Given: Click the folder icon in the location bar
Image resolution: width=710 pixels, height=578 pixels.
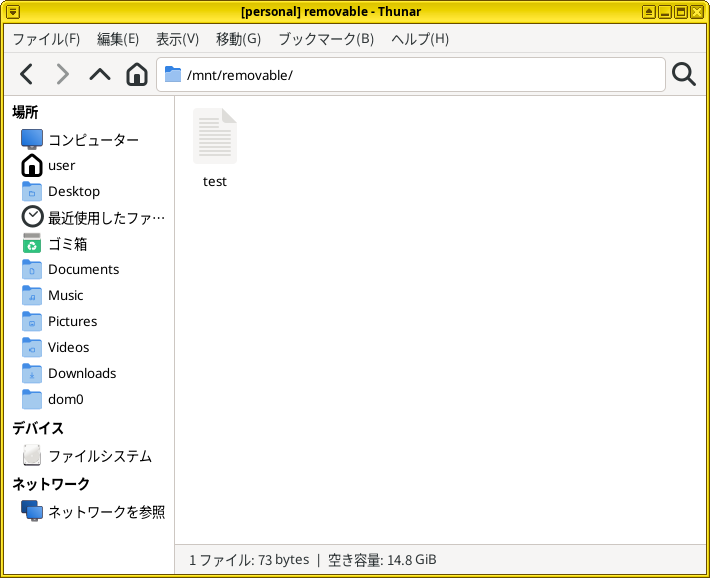Looking at the screenshot, I should pyautogui.click(x=173, y=74).
